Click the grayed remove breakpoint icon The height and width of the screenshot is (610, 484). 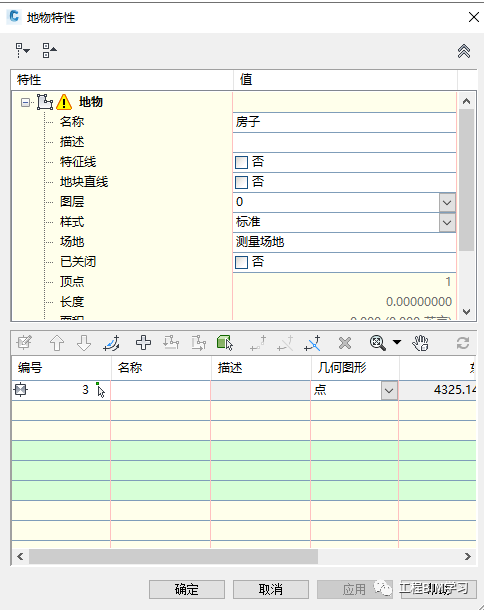tap(285, 343)
